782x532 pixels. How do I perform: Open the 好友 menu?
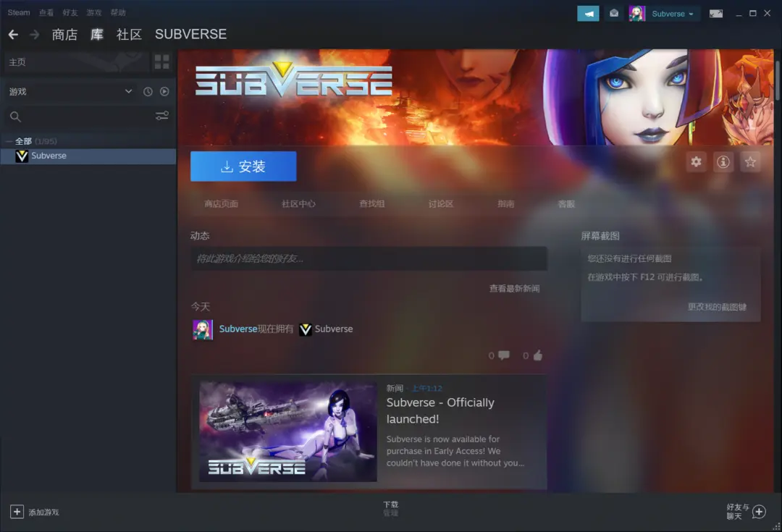pyautogui.click(x=70, y=12)
